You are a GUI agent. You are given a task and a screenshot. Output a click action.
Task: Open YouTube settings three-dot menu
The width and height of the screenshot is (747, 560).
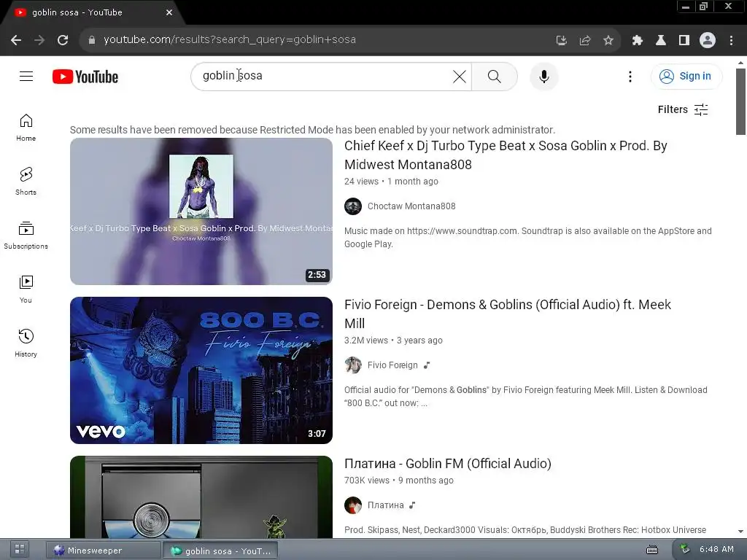[x=630, y=76]
